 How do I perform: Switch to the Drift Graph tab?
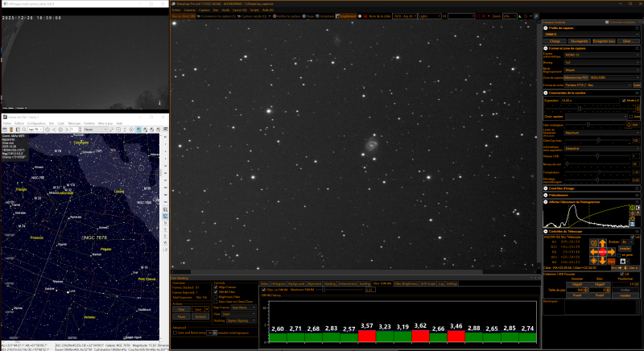pyautogui.click(x=428, y=283)
